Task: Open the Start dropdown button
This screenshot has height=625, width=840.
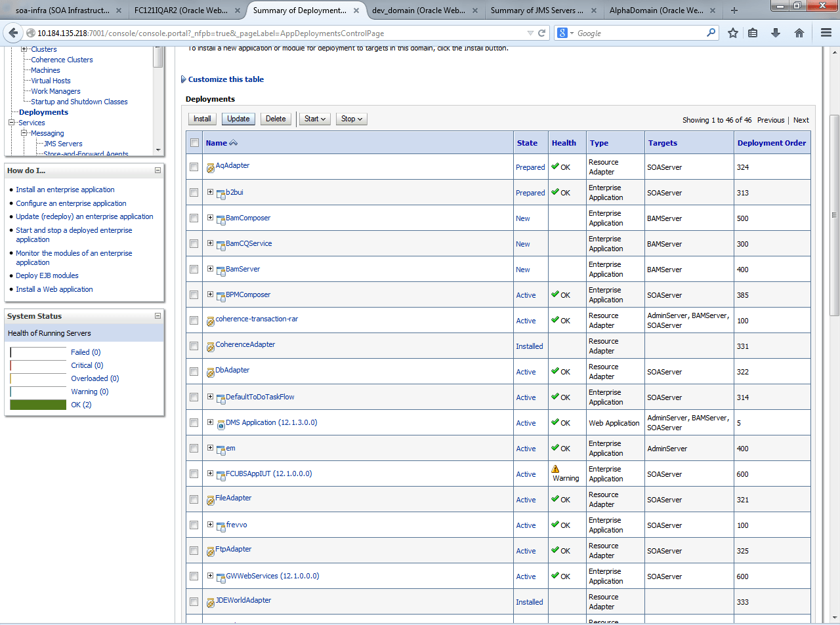Action: tap(315, 119)
